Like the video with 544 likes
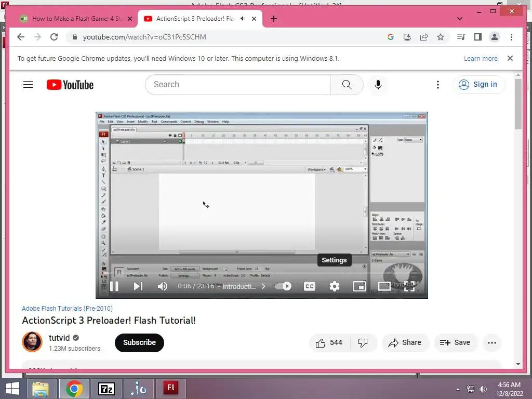The height and width of the screenshot is (399, 532). pos(329,343)
